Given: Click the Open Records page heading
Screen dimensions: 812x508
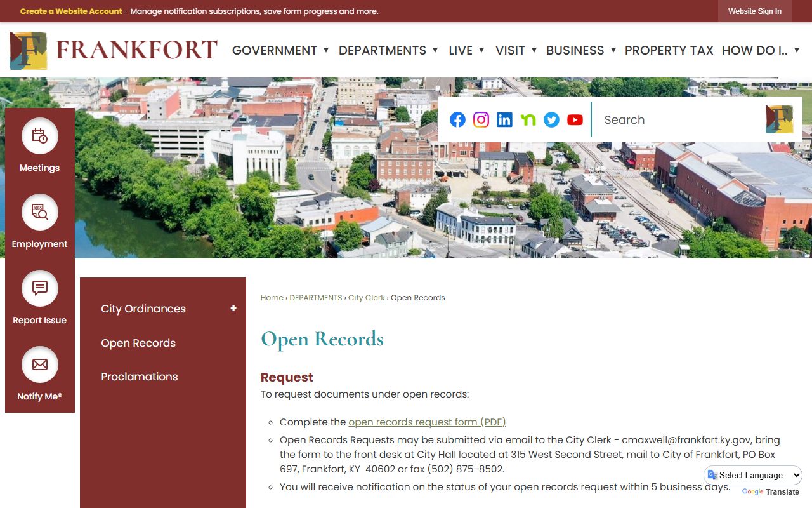Looking at the screenshot, I should (x=322, y=339).
